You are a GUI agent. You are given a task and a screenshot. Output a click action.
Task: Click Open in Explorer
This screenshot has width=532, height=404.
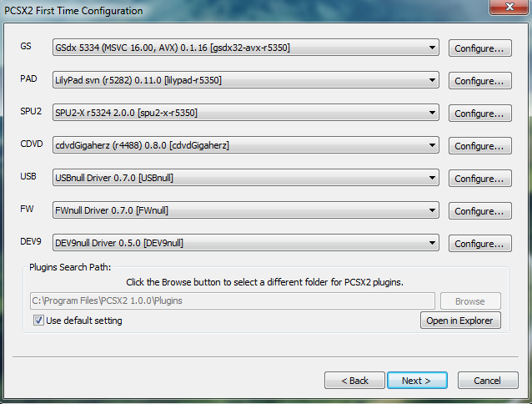460,321
